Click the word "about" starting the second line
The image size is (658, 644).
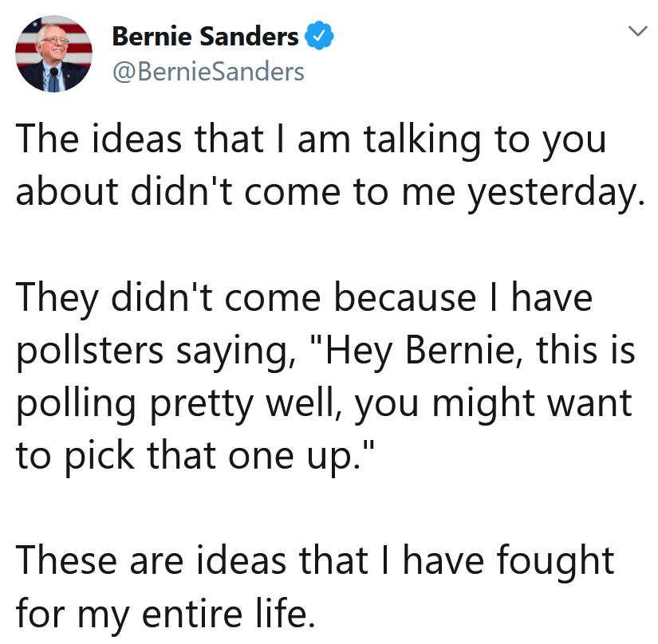coord(67,191)
